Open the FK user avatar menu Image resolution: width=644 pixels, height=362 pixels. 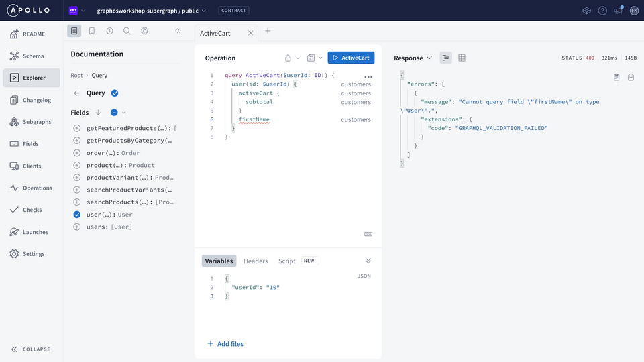[634, 11]
